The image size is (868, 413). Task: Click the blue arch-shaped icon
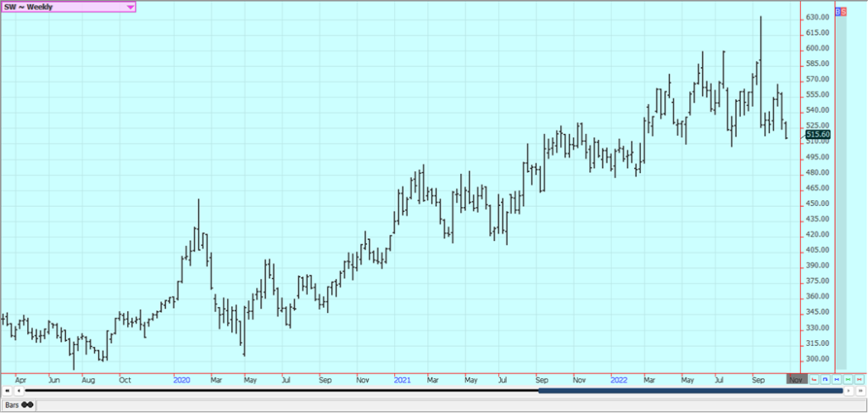pos(825,379)
